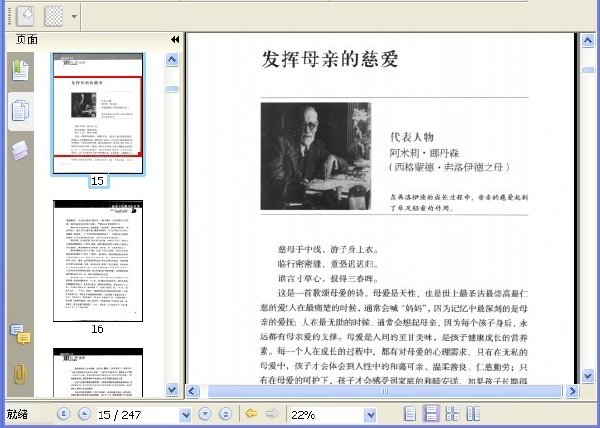The width and height of the screenshot is (600, 428).
Task: Switch to continuous page layout
Action: pyautogui.click(x=431, y=414)
